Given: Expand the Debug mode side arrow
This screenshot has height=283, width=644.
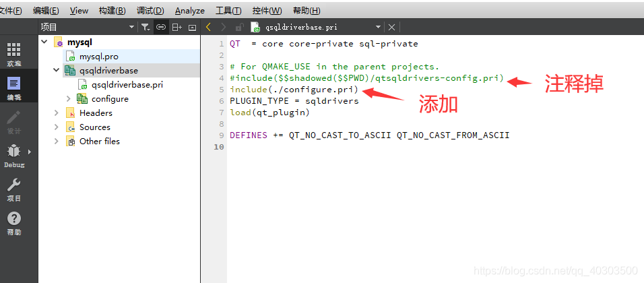Looking at the screenshot, I should [29, 152].
